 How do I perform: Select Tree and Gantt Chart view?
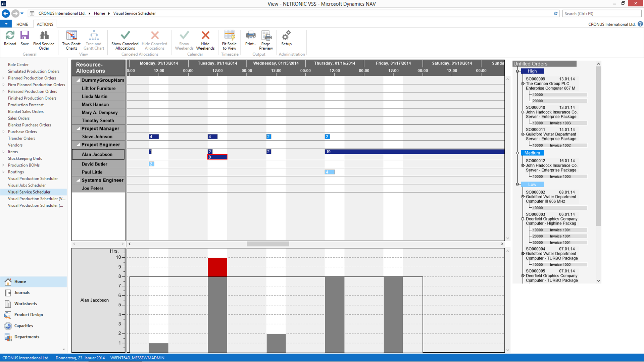pos(94,40)
